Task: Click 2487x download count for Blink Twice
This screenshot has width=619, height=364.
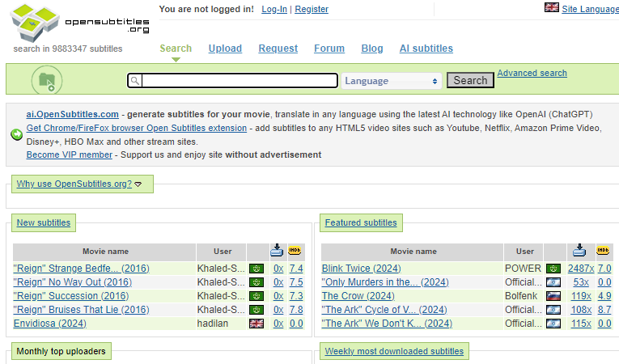Action: click(x=581, y=269)
